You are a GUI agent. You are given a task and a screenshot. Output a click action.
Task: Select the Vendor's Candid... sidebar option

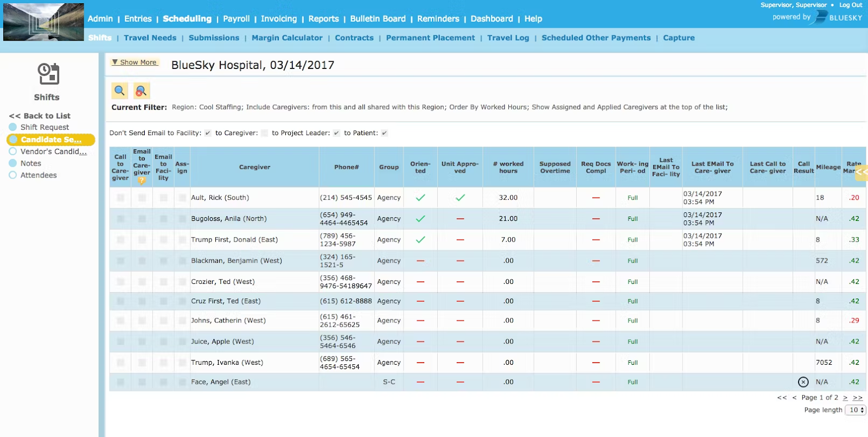[48, 151]
